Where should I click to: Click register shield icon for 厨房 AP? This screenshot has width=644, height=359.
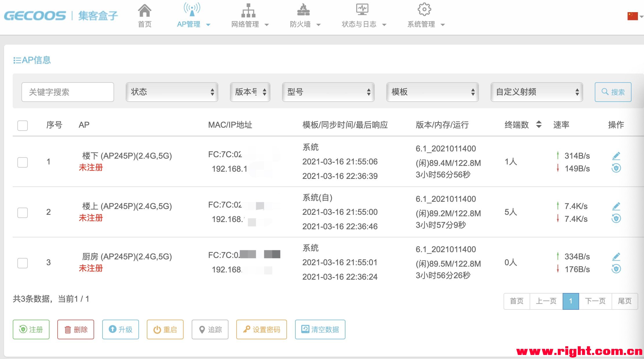point(616,269)
